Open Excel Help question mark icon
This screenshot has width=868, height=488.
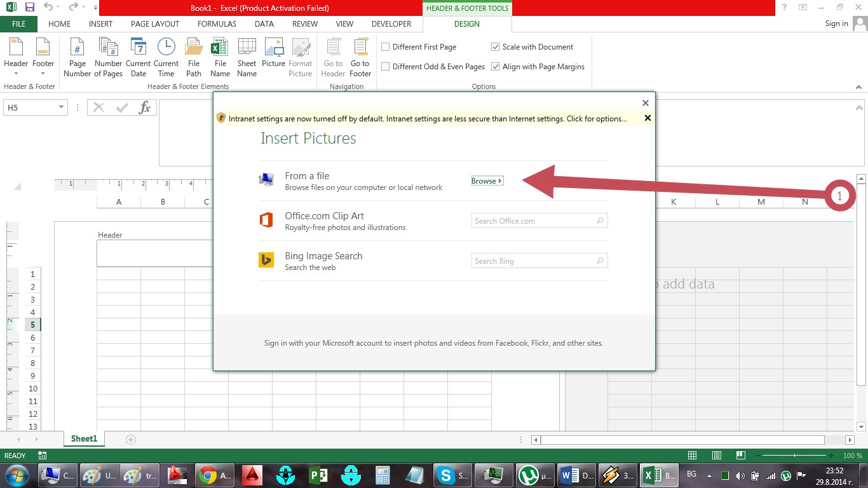click(785, 8)
